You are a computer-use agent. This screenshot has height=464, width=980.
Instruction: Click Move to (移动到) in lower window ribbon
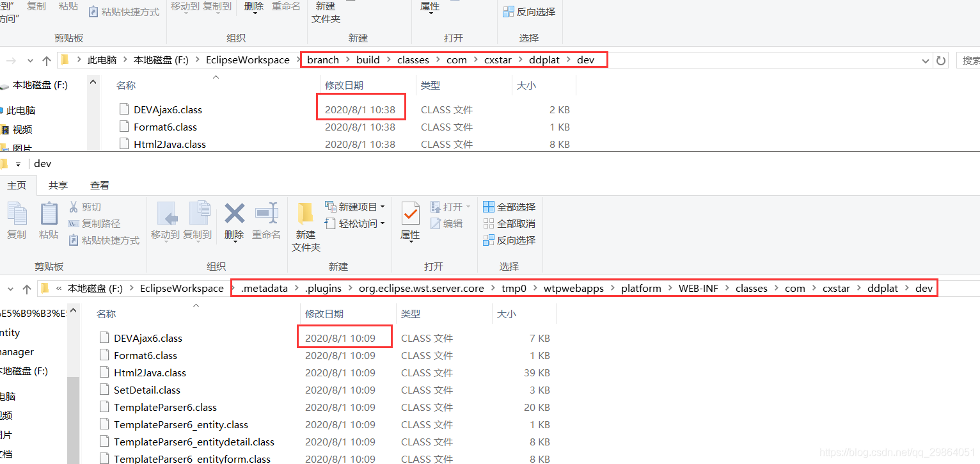tap(165, 221)
